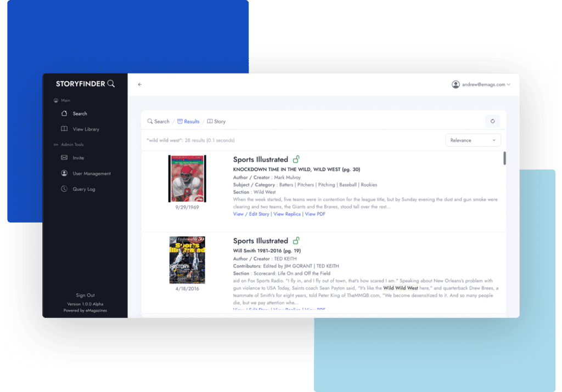
Task: Click the Main section icon in sidebar
Action: pyautogui.click(x=56, y=100)
